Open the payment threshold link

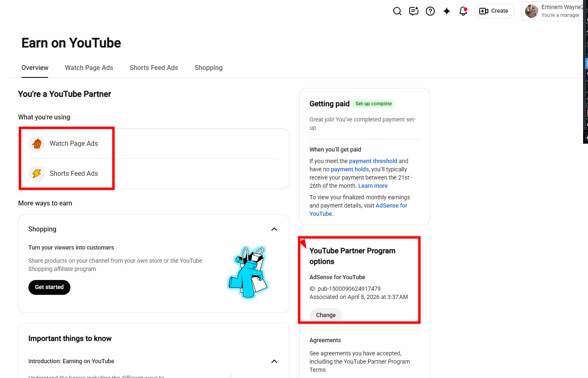point(373,161)
